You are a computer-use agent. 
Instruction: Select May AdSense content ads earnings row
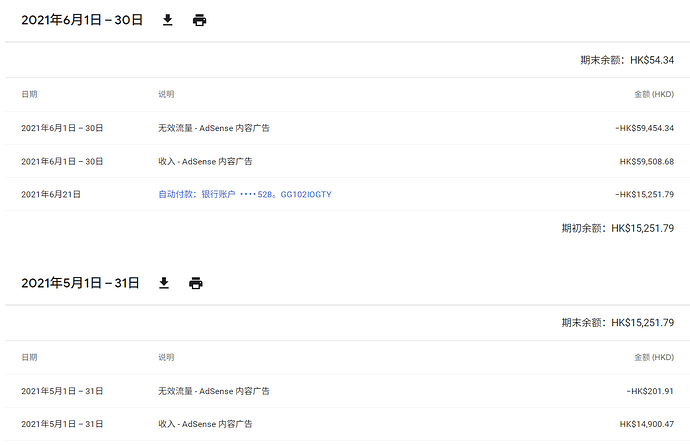[348, 424]
